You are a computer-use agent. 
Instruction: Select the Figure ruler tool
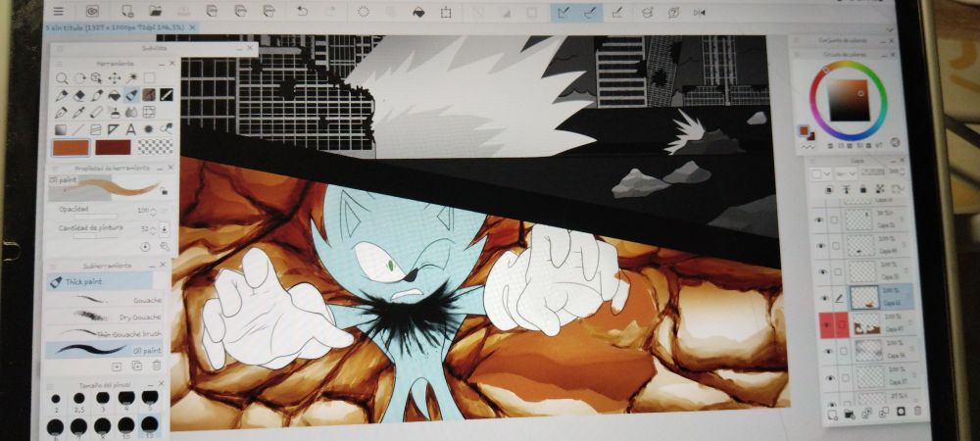coord(114,130)
